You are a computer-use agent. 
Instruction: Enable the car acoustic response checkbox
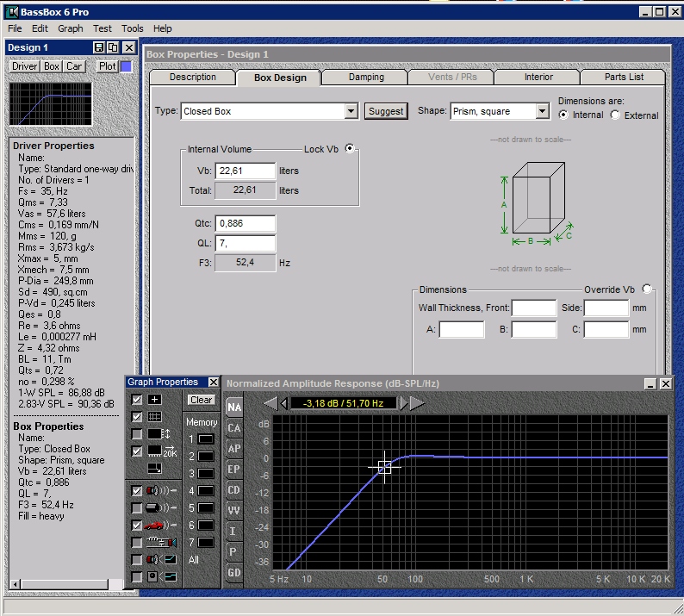(137, 526)
